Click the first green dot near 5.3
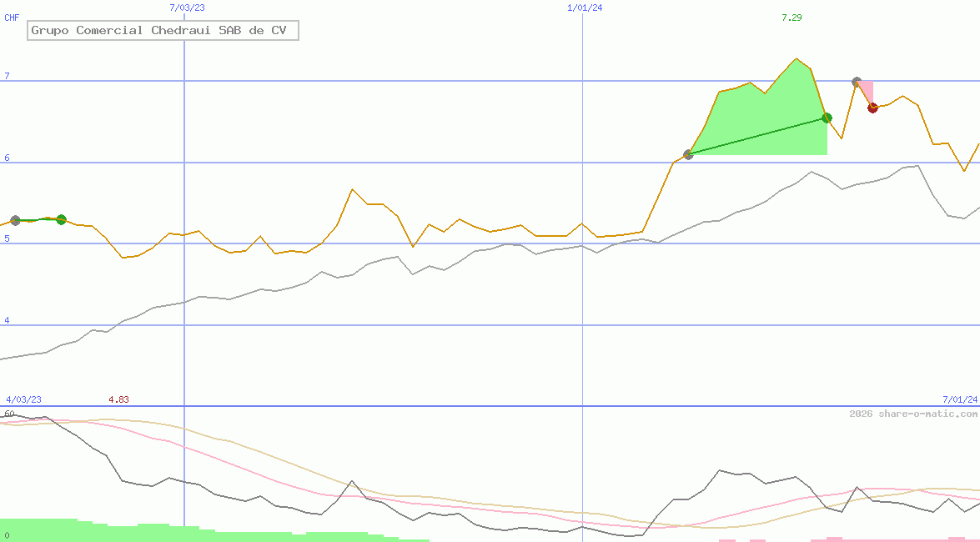This screenshot has width=980, height=542. 61,219
